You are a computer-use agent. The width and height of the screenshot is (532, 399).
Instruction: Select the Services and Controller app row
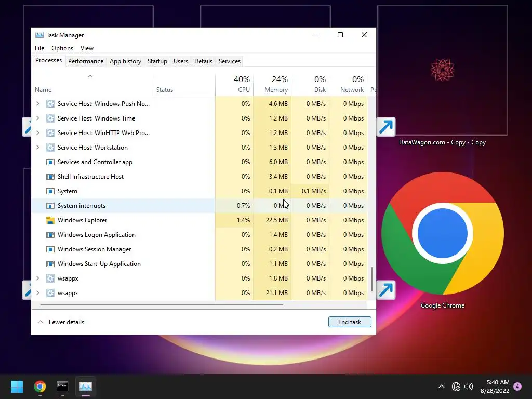tap(199, 162)
